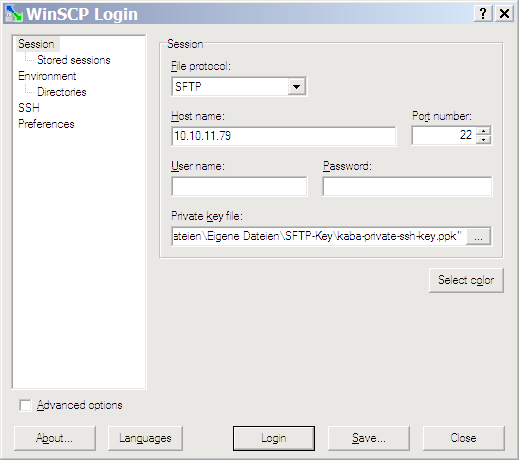The image size is (519, 460).
Task: Click the empty Password field
Action: [x=407, y=186]
